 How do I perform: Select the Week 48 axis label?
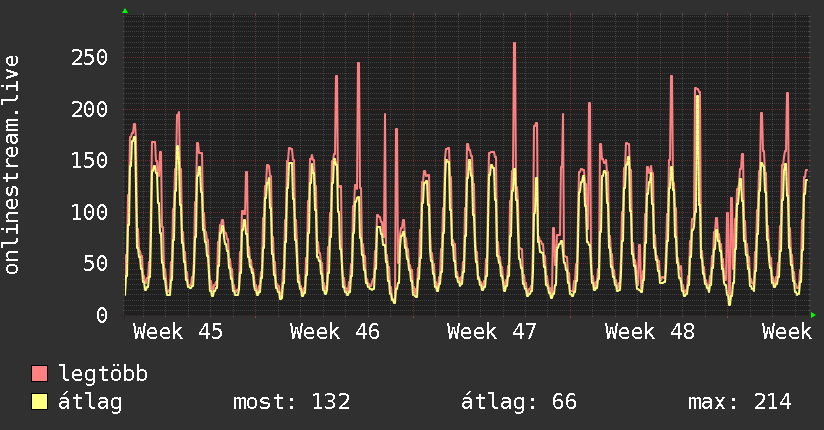(x=650, y=332)
